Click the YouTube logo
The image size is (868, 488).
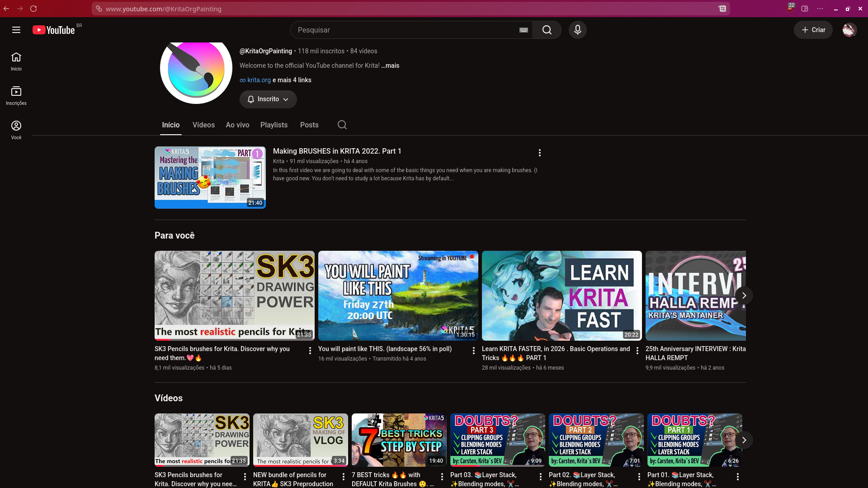click(53, 30)
